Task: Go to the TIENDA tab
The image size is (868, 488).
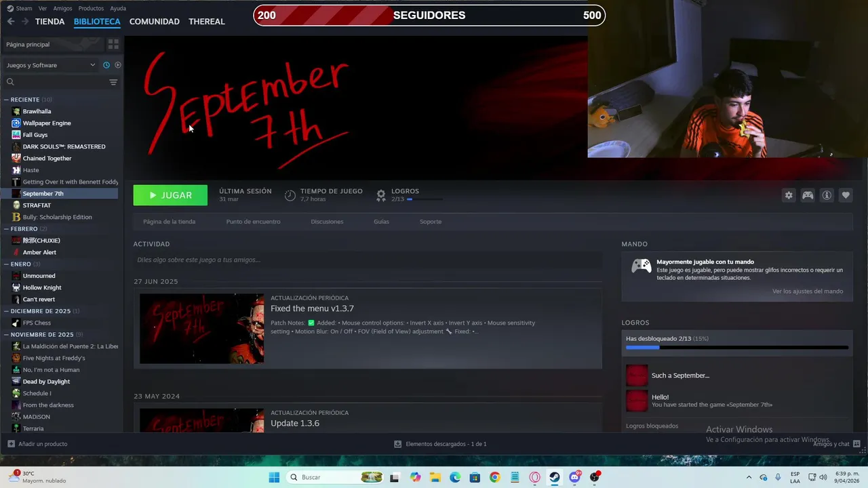Action: coord(50,22)
